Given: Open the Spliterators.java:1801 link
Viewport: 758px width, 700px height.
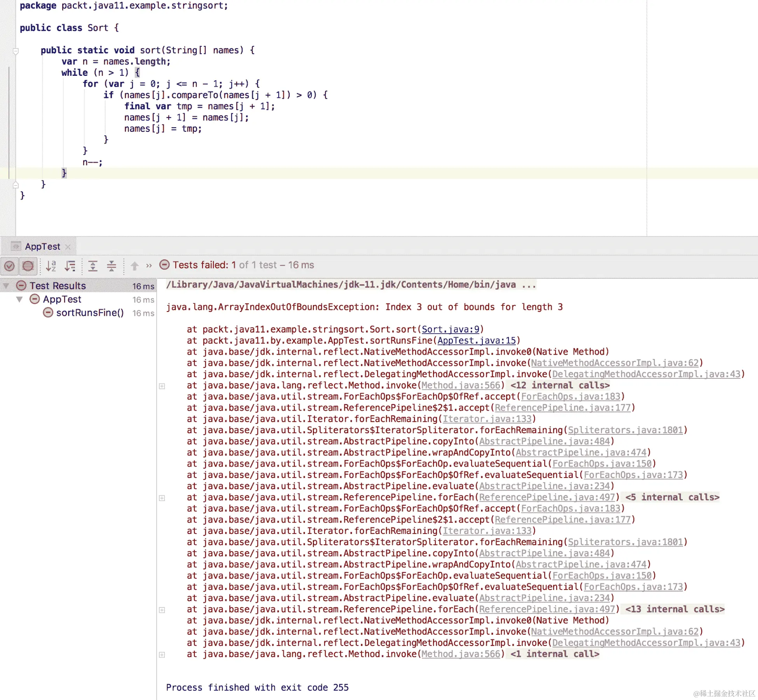Looking at the screenshot, I should (x=625, y=430).
